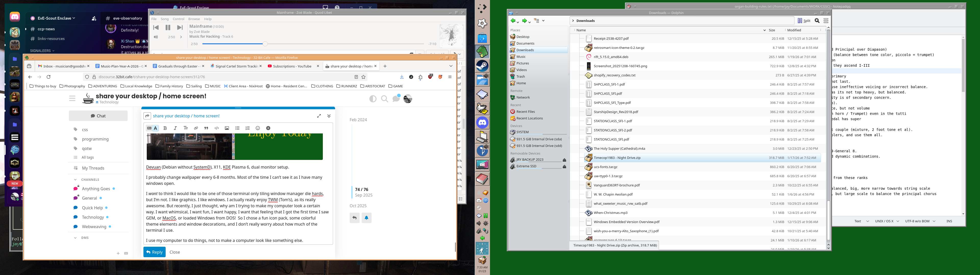The height and width of the screenshot is (275, 980).
Task: Click the Bold button in the composer
Action: tap(165, 128)
